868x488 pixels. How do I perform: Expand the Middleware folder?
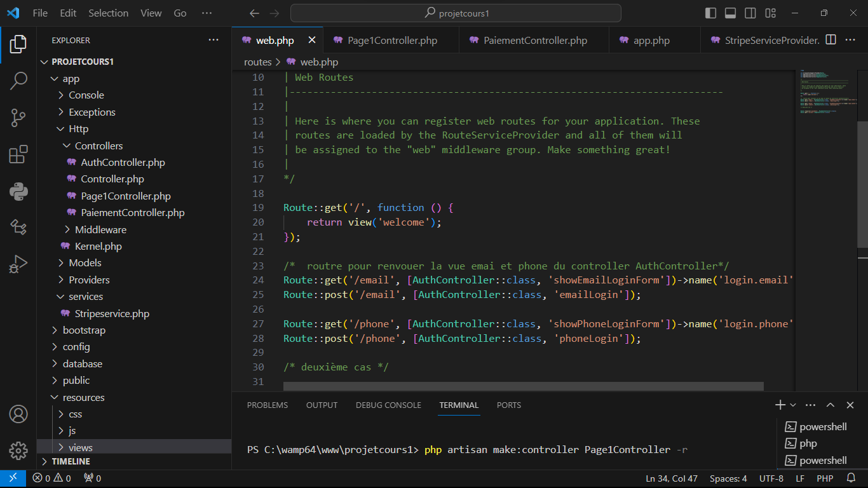click(134, 229)
